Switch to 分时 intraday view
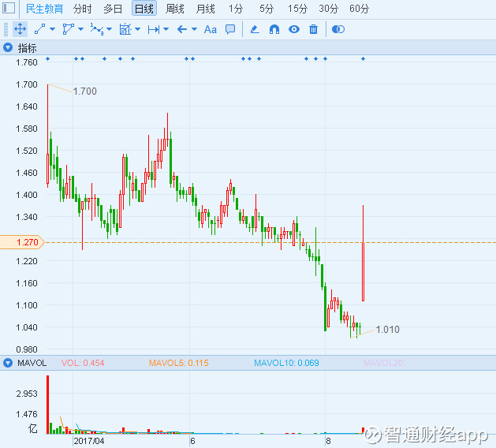The image size is (496, 448). point(82,9)
